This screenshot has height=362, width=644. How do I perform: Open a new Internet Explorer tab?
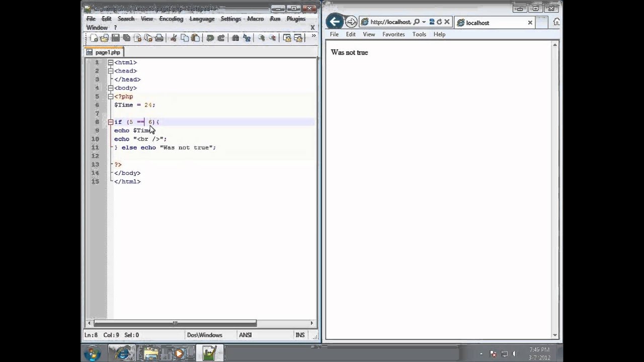pyautogui.click(x=541, y=22)
